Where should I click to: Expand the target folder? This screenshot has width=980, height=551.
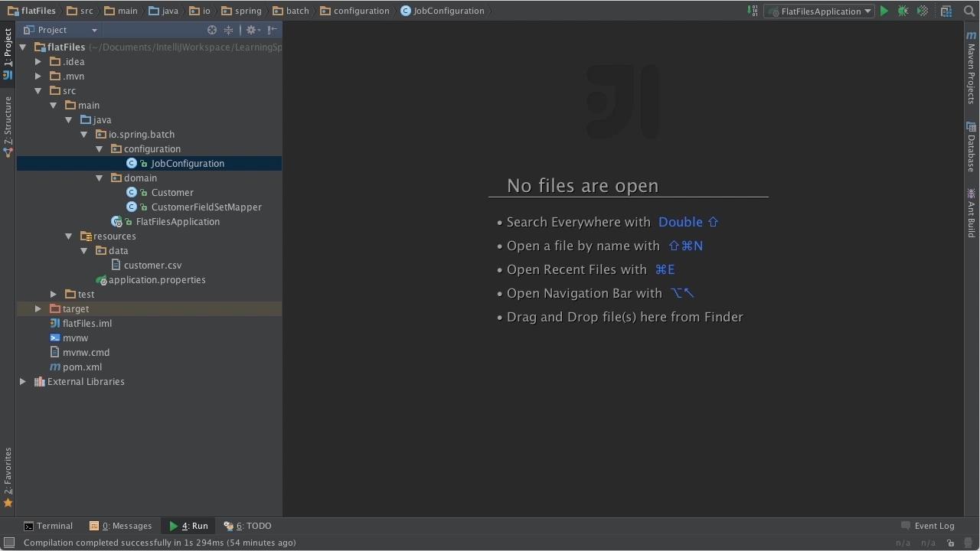(38, 309)
